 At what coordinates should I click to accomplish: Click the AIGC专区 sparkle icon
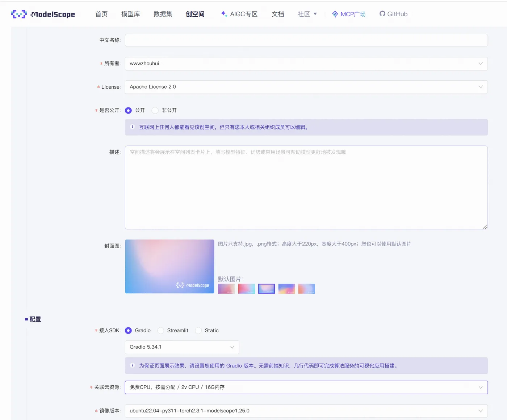[224, 14]
